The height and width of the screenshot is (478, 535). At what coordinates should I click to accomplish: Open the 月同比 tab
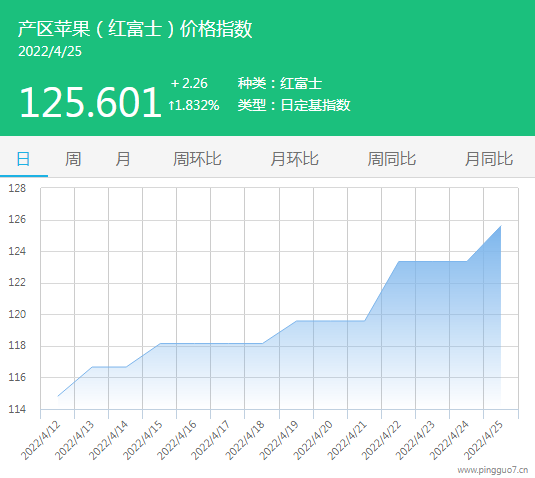click(489, 159)
